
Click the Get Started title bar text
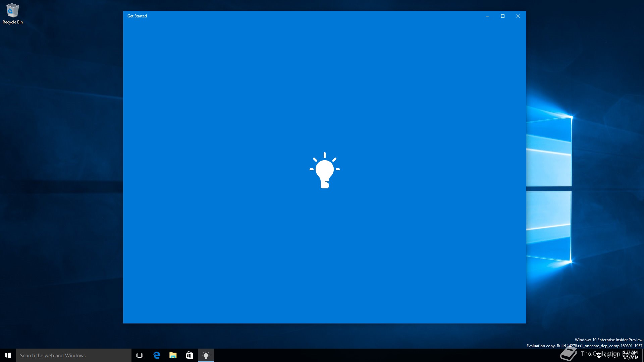pos(137,16)
